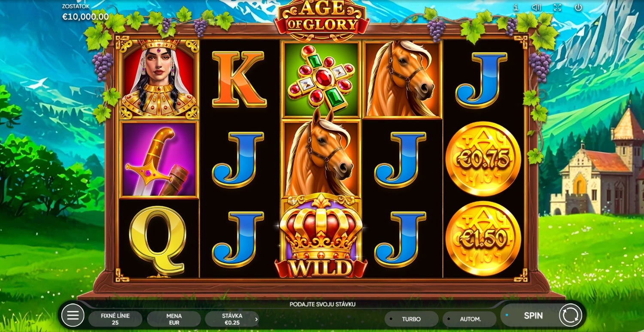Toggle Turbo mode
The image size is (644, 332).
(411, 319)
